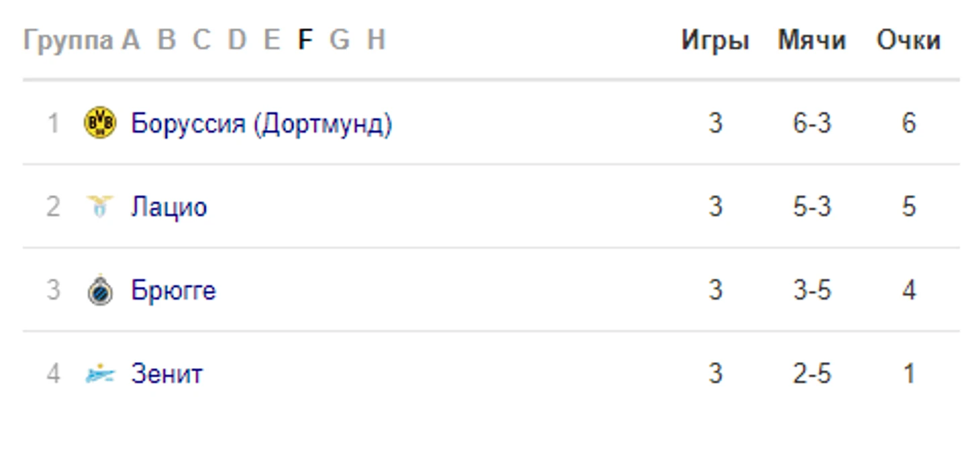Open the Лацио team link
Screen dimensions: 980x456
pyautogui.click(x=168, y=207)
